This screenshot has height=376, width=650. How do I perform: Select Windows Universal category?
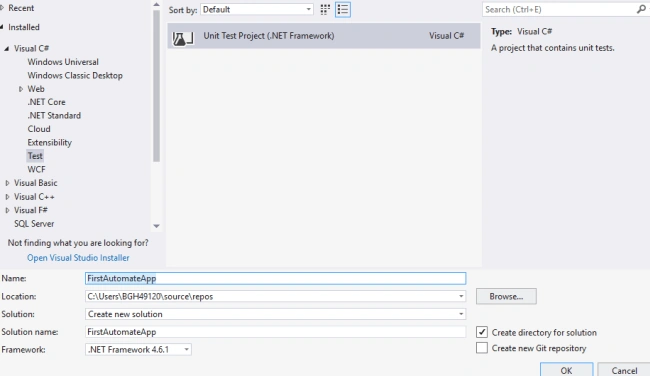[63, 62]
